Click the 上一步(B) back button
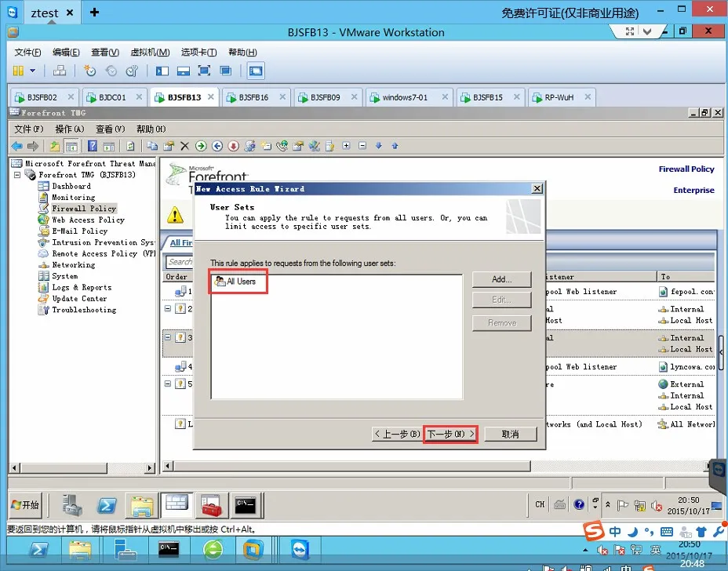This screenshot has height=571, width=728. tap(398, 435)
